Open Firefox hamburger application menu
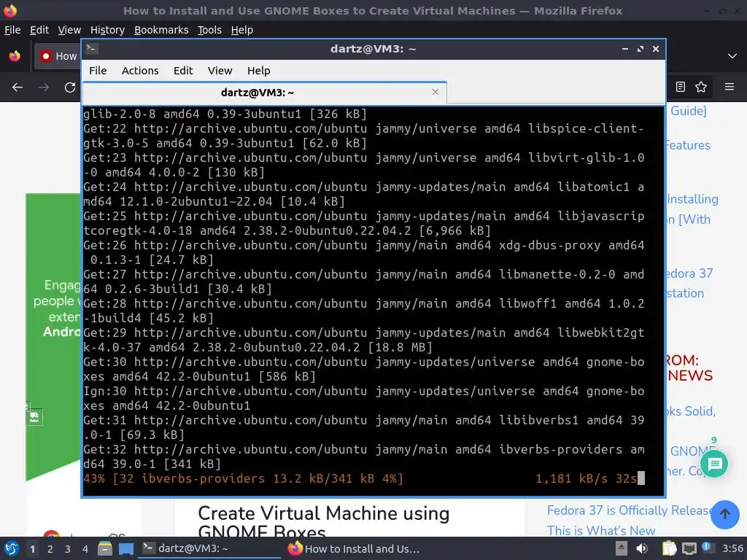This screenshot has height=560, width=747. [729, 87]
